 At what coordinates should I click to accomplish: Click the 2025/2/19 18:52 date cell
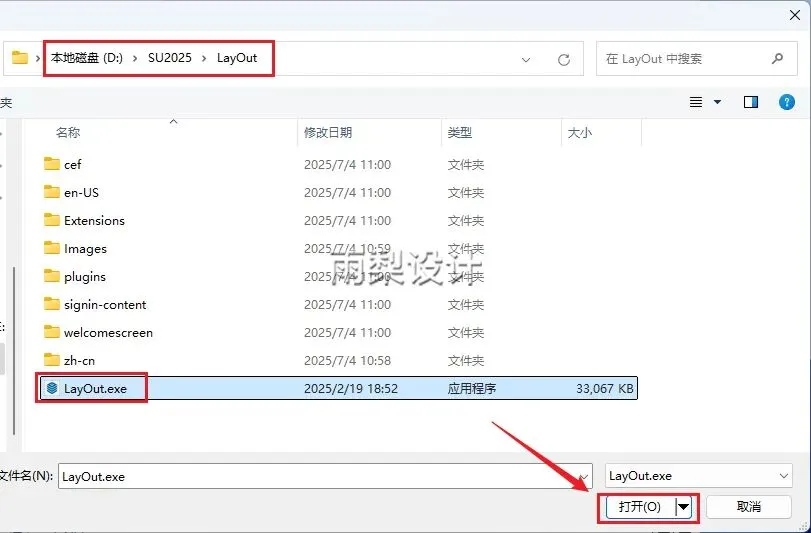point(351,389)
